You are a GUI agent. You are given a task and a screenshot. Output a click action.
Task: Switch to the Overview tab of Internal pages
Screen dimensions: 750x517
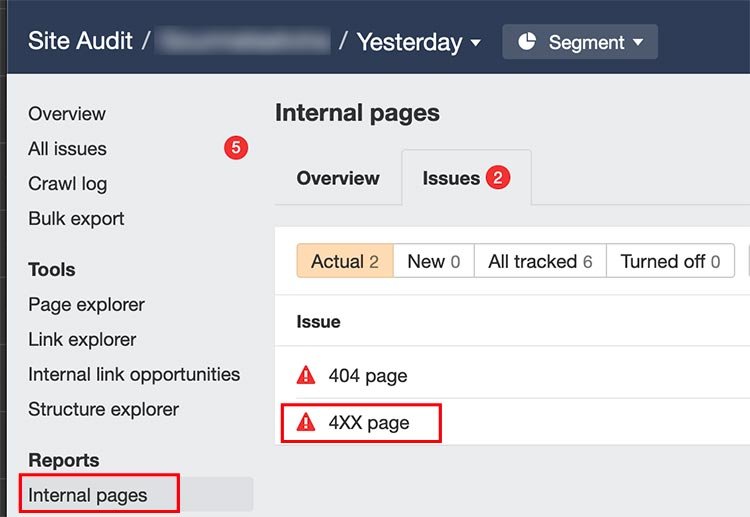[x=338, y=178]
